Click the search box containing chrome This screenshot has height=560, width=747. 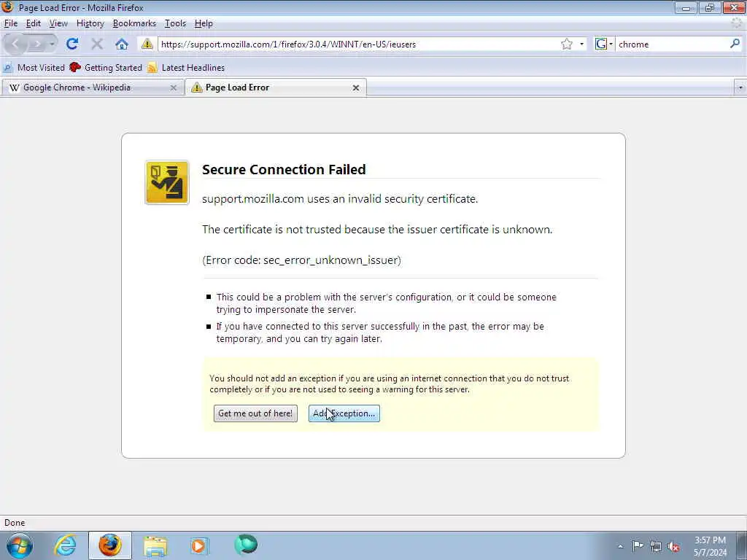[673, 44]
